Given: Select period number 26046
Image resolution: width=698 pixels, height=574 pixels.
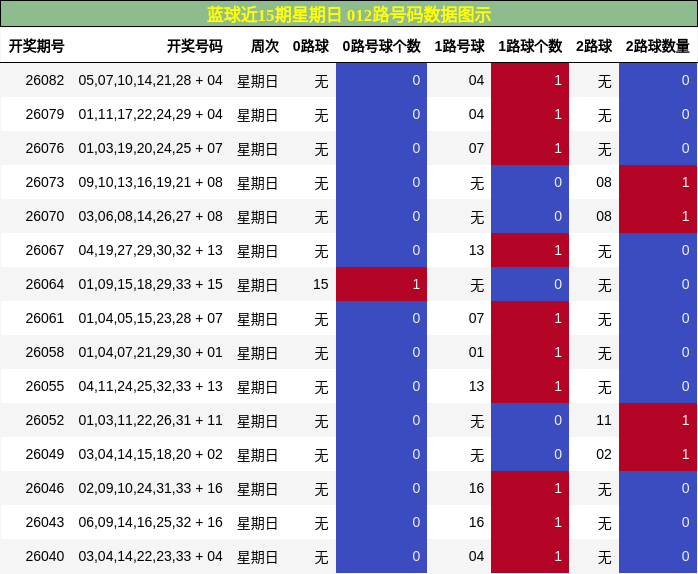Looking at the screenshot, I should tap(45, 488).
